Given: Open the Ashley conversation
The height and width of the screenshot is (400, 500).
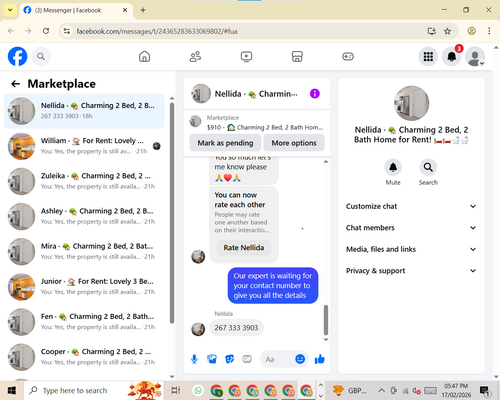Looking at the screenshot, I should tap(84, 216).
